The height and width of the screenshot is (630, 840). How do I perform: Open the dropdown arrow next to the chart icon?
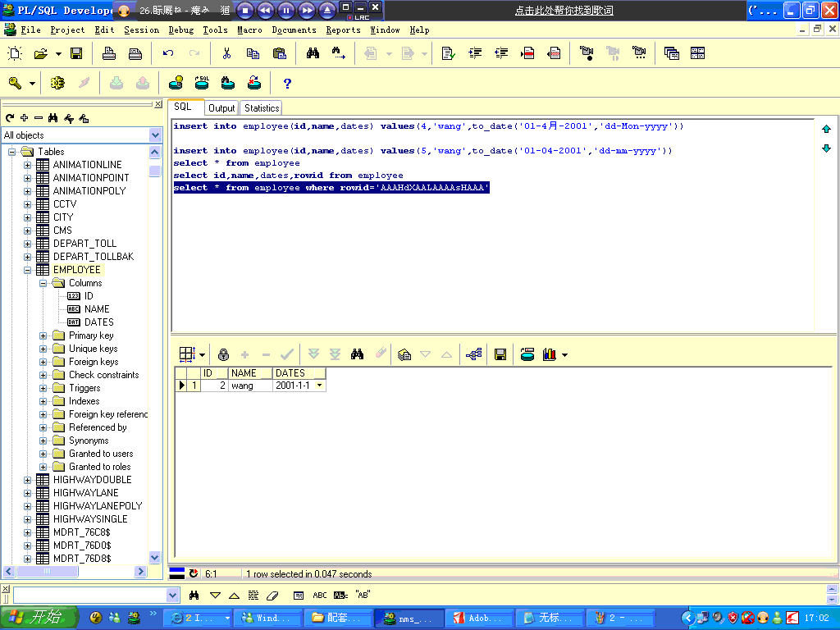(564, 354)
